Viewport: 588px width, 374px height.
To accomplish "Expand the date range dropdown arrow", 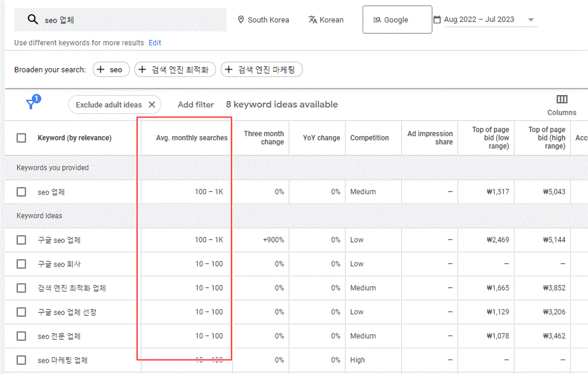I will pyautogui.click(x=531, y=20).
